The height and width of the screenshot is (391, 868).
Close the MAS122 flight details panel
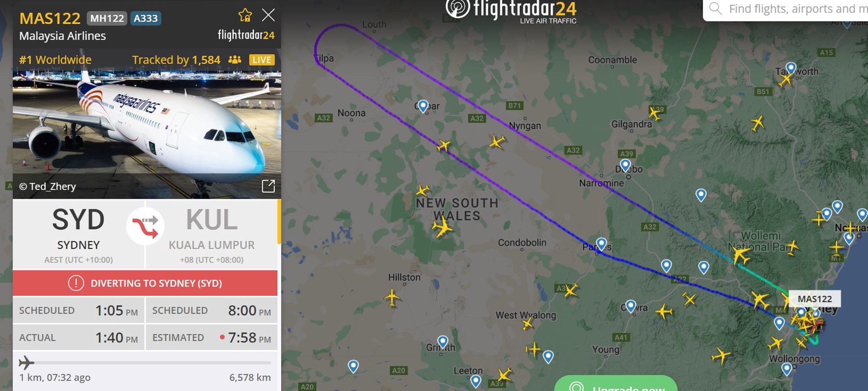click(x=268, y=15)
